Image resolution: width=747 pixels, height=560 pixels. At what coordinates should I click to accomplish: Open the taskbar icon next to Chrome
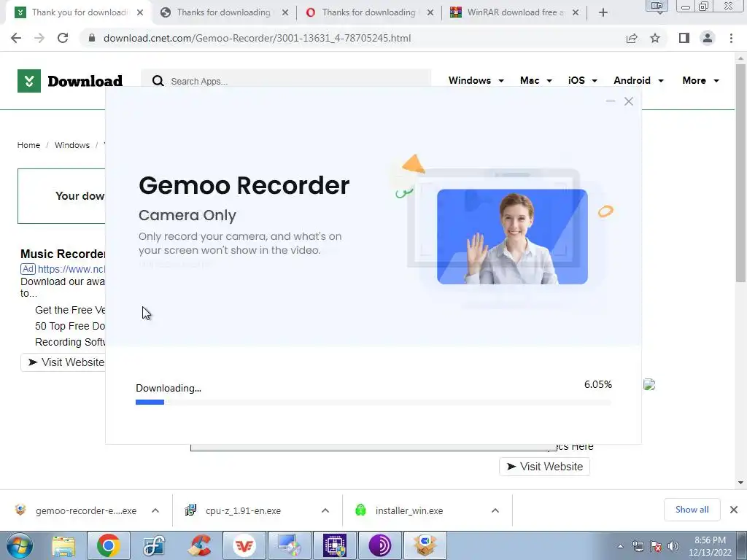[154, 545]
